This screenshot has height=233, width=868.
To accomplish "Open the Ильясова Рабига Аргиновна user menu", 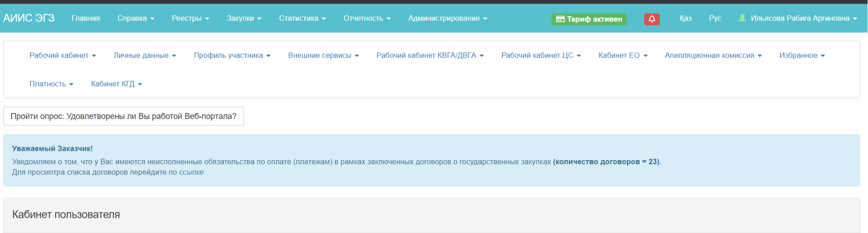I will (x=798, y=18).
